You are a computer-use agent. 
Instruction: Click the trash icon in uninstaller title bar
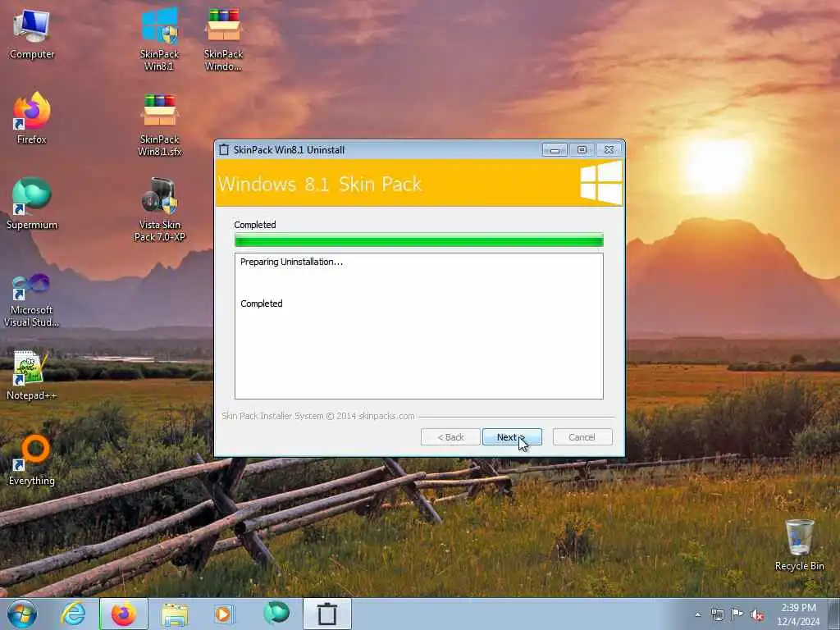pos(224,150)
